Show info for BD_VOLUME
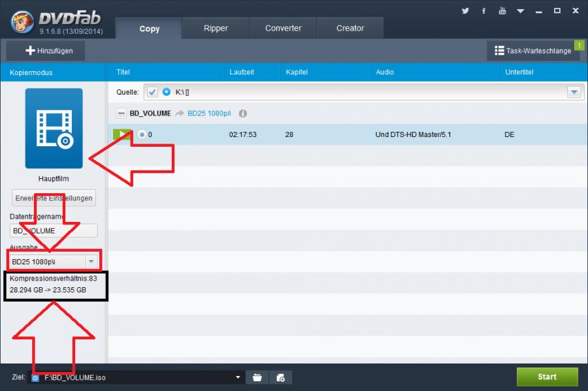Image resolution: width=588 pixels, height=391 pixels. 243,114
